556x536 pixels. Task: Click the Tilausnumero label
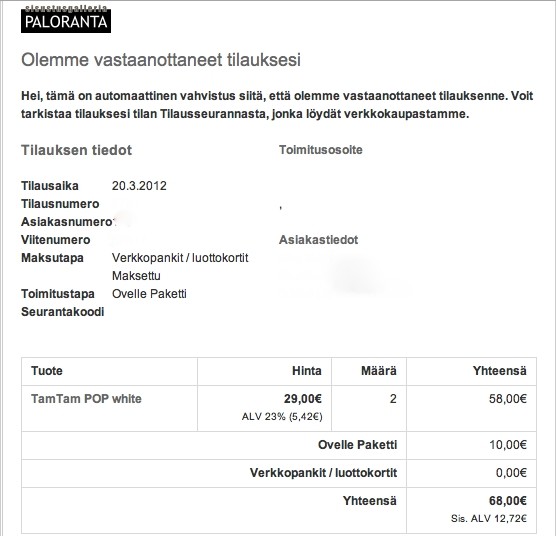[x=60, y=204]
